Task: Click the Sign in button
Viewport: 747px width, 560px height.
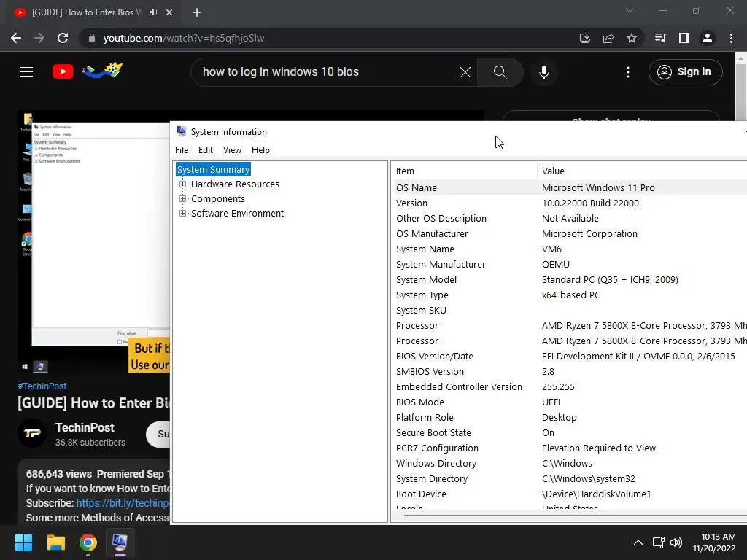Action: 685,72
